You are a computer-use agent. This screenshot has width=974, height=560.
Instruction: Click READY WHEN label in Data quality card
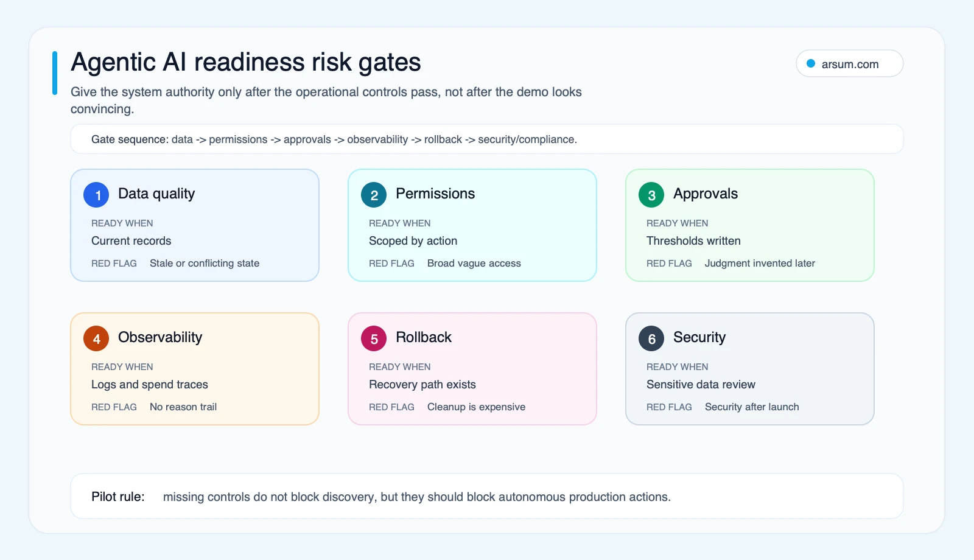(122, 223)
